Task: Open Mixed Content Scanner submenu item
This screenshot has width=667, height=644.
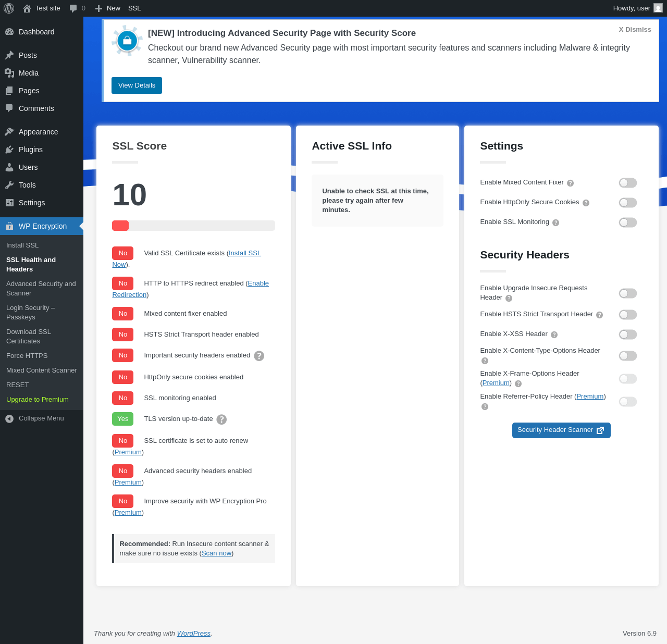Action: click(42, 370)
